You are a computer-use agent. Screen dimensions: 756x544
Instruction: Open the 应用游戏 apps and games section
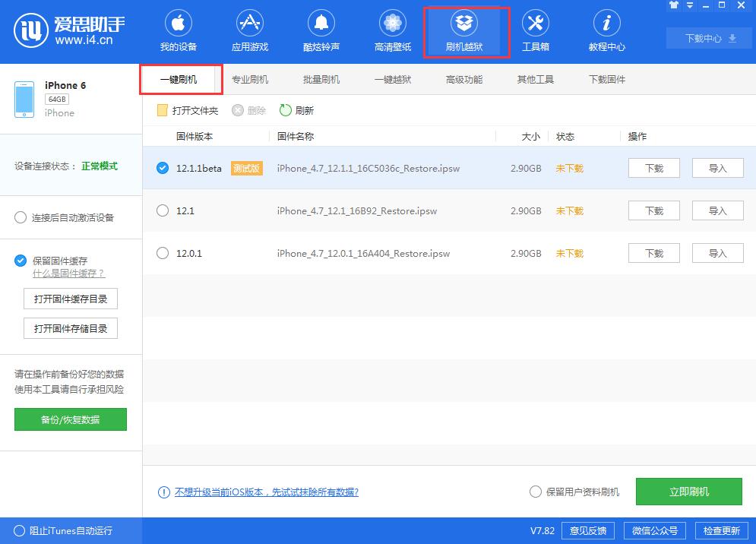(x=249, y=30)
